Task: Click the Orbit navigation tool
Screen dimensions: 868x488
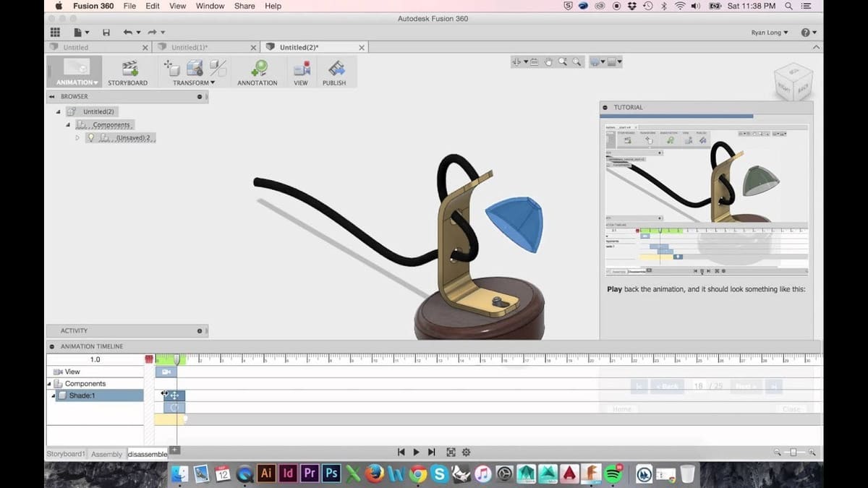Action: [x=516, y=62]
